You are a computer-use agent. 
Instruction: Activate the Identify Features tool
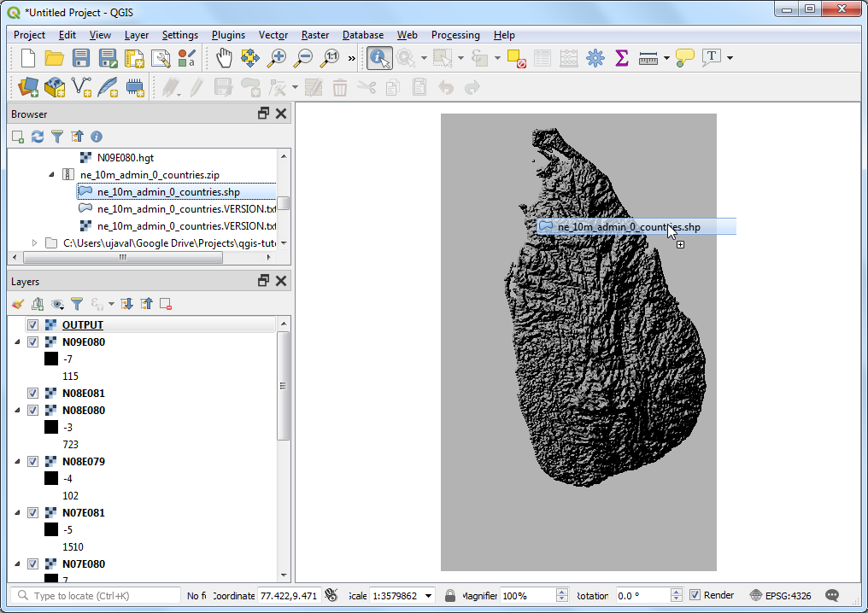pyautogui.click(x=379, y=58)
